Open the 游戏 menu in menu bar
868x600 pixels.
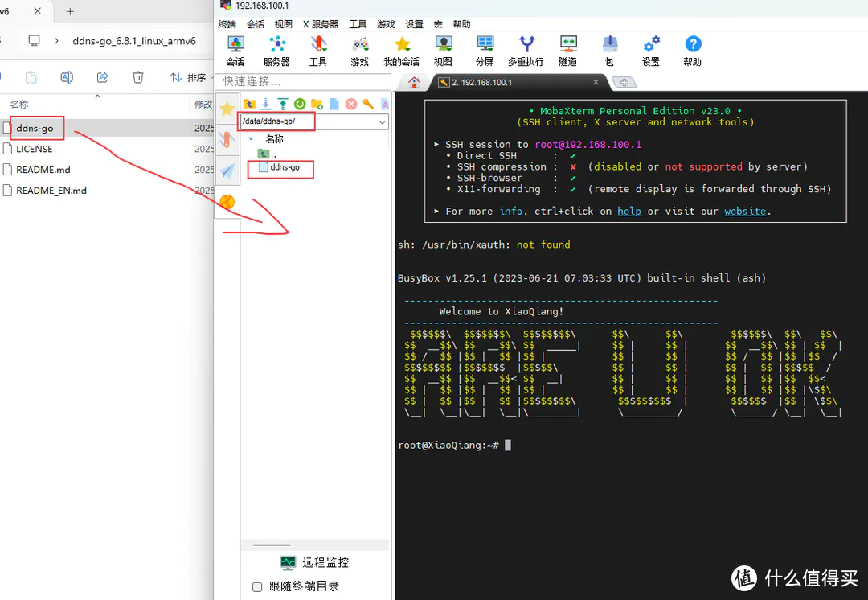coord(386,24)
